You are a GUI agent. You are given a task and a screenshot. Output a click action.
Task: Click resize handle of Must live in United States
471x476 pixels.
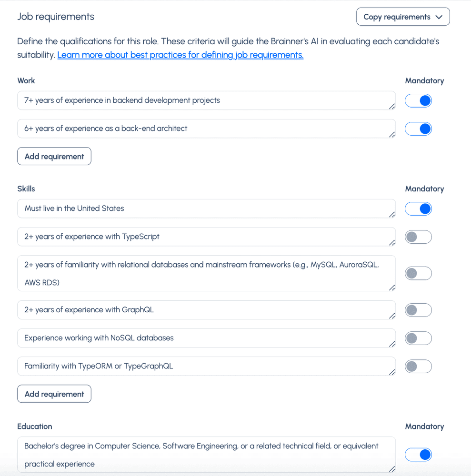pyautogui.click(x=391, y=215)
